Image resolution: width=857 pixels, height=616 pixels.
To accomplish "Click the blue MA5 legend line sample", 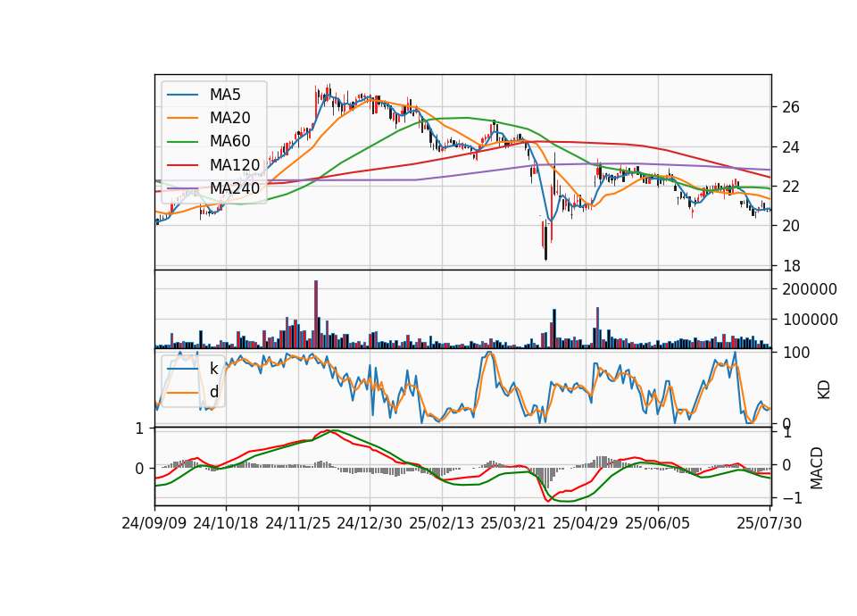I will pyautogui.click(x=182, y=95).
